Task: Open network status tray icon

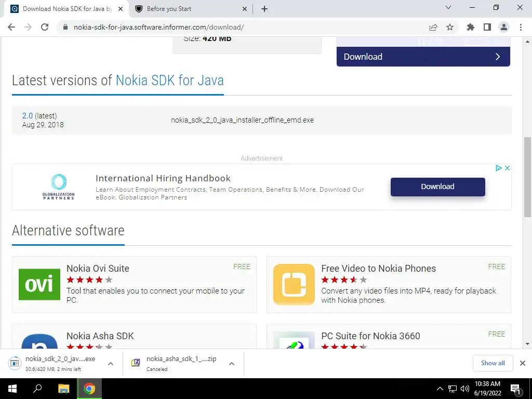Action: (x=453, y=389)
